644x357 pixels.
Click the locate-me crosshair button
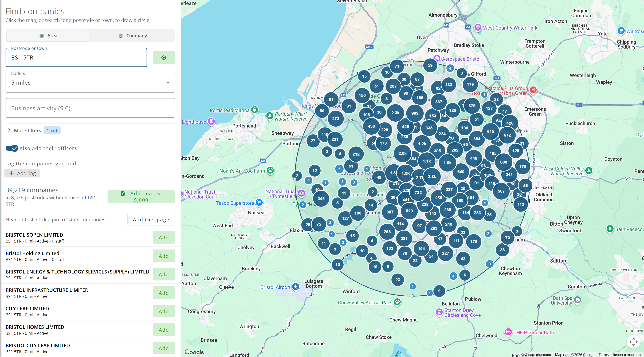point(164,57)
